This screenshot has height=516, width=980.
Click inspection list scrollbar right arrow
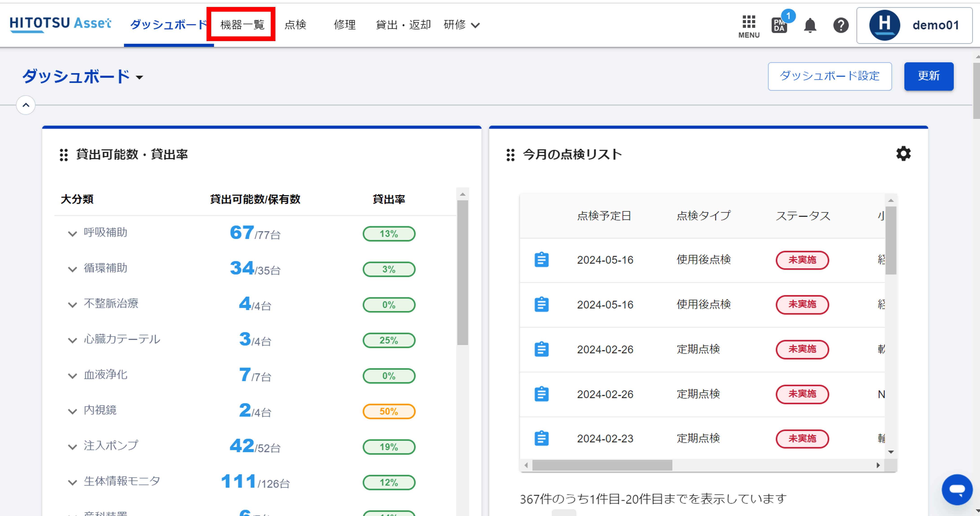[x=878, y=465]
